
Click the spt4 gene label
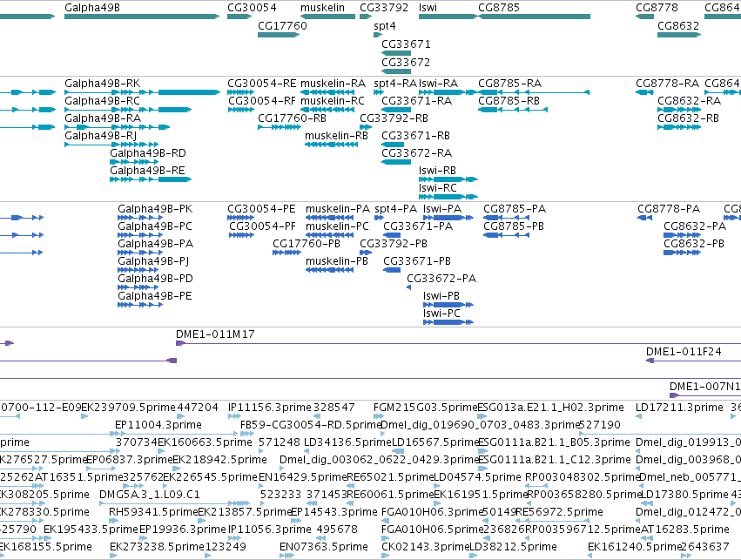[384, 25]
